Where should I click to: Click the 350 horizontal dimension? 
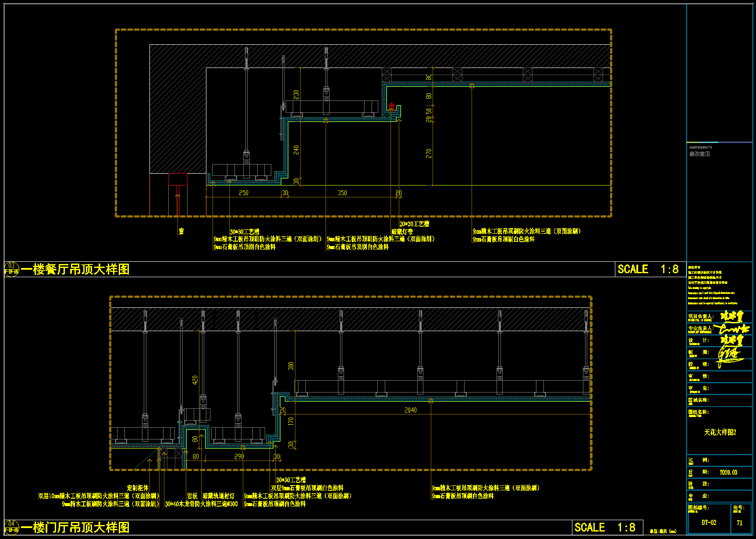[x=342, y=193]
